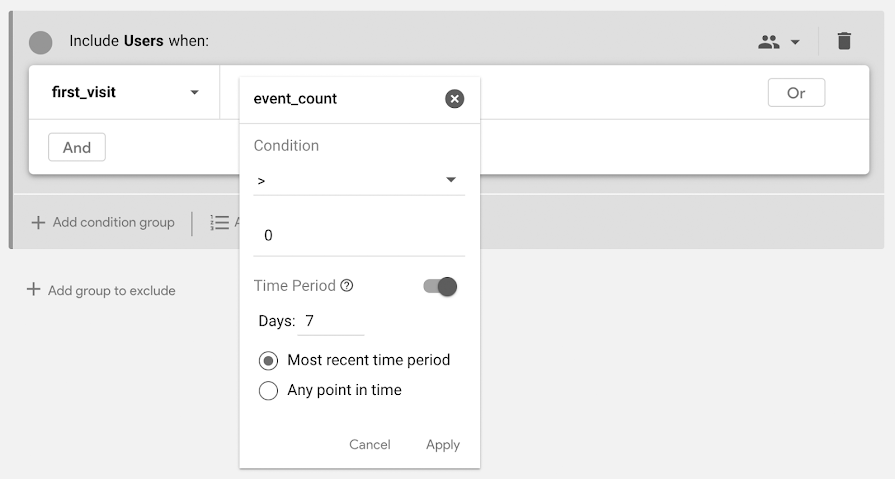Viewport: 895px width, 479px height.
Task: Expand the users scope dropdown arrow
Action: tap(795, 42)
